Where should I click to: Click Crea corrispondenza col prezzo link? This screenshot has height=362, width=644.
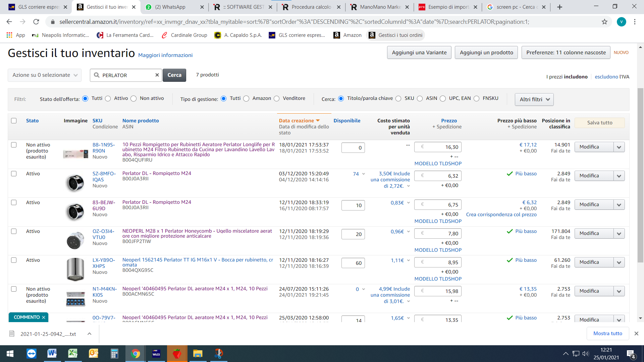(501, 215)
